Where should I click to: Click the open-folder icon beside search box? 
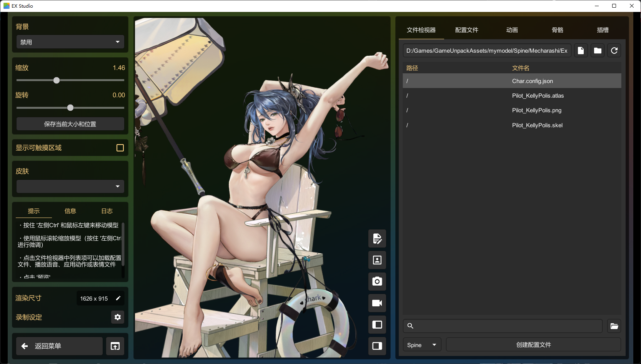614,326
